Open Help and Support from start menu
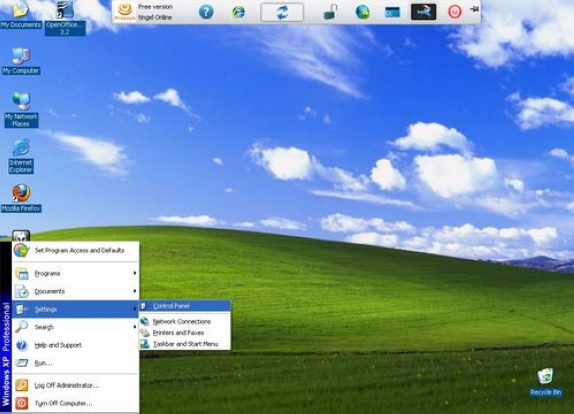Viewport: 574px width, 414px height. click(x=75, y=345)
